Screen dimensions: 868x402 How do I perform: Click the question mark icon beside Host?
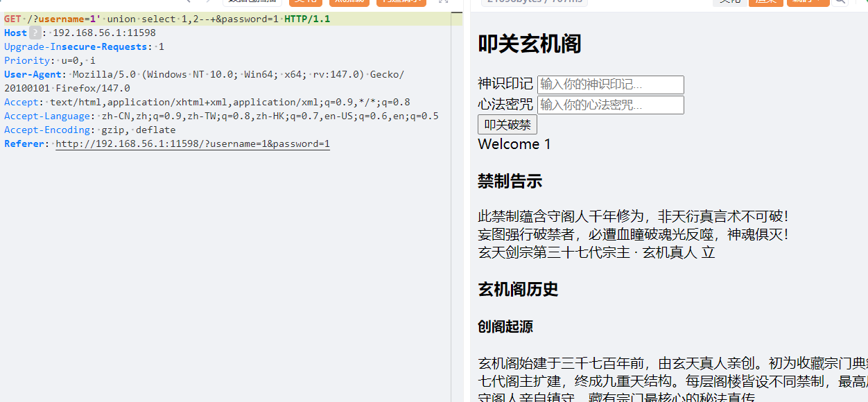coord(35,33)
